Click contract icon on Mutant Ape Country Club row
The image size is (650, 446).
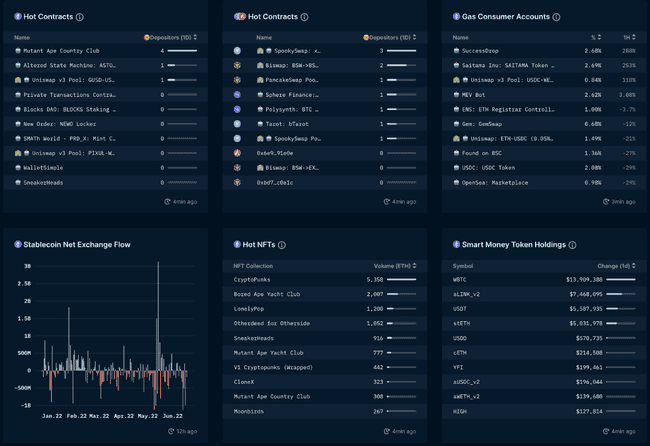tap(18, 51)
